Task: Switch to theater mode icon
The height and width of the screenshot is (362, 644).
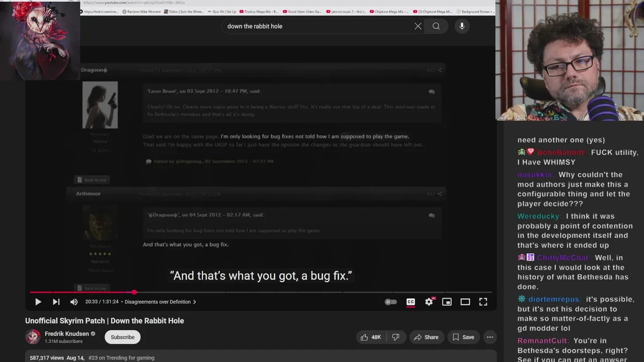Action: tap(465, 302)
